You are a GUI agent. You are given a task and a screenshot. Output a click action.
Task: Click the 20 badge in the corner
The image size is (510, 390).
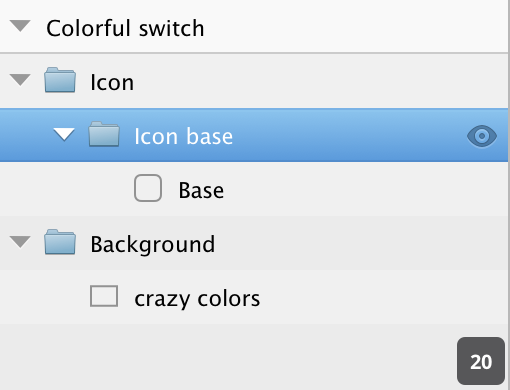(x=481, y=361)
